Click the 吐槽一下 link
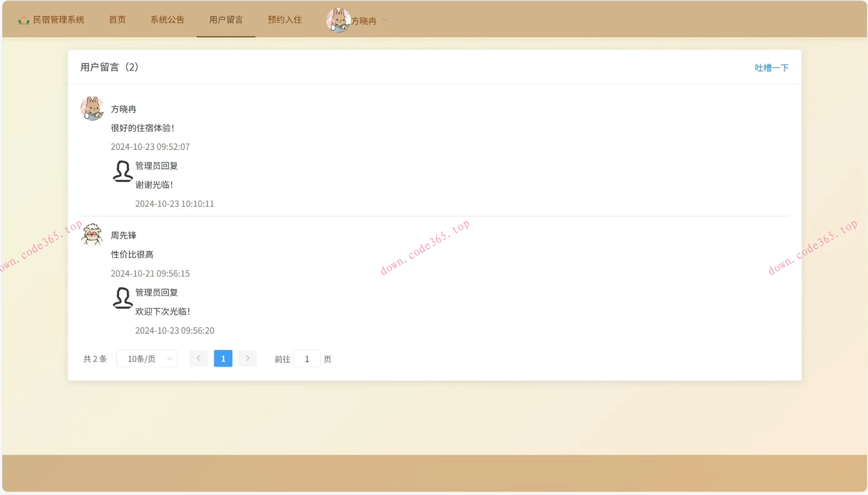This screenshot has width=868, height=495. (x=771, y=68)
